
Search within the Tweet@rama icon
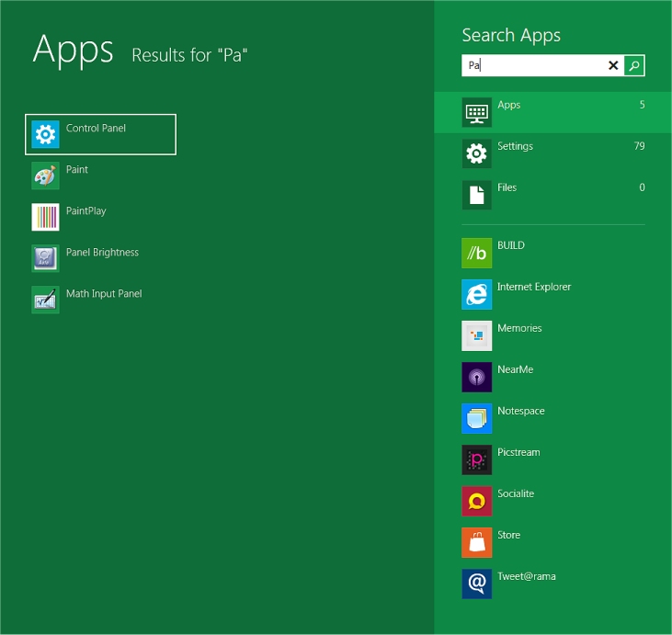pyautogui.click(x=476, y=584)
